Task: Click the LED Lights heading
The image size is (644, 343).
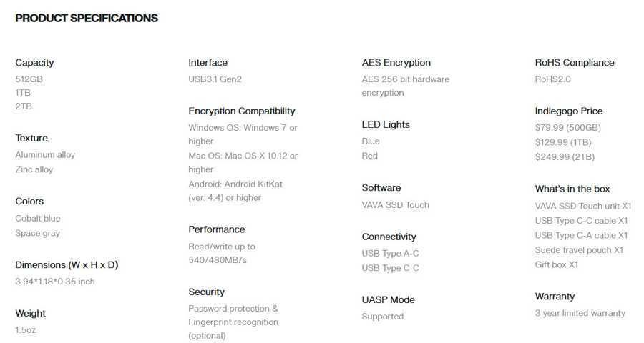Action: coord(386,125)
